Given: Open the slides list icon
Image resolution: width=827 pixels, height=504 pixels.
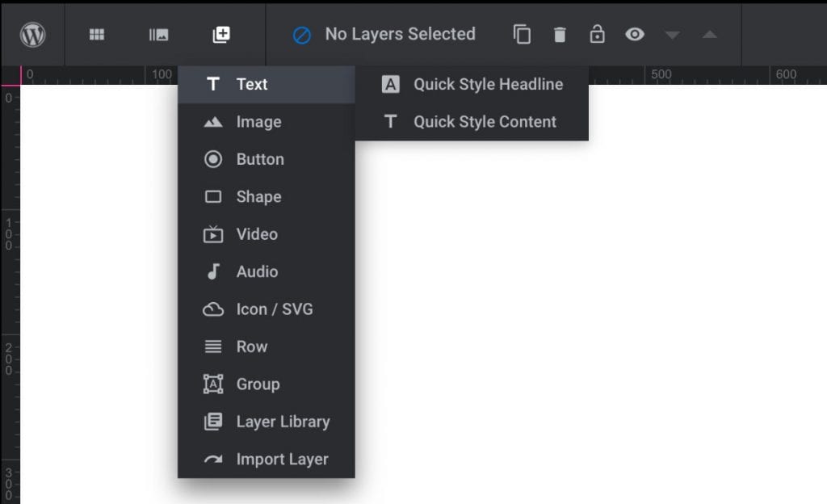Looking at the screenshot, I should coord(159,35).
